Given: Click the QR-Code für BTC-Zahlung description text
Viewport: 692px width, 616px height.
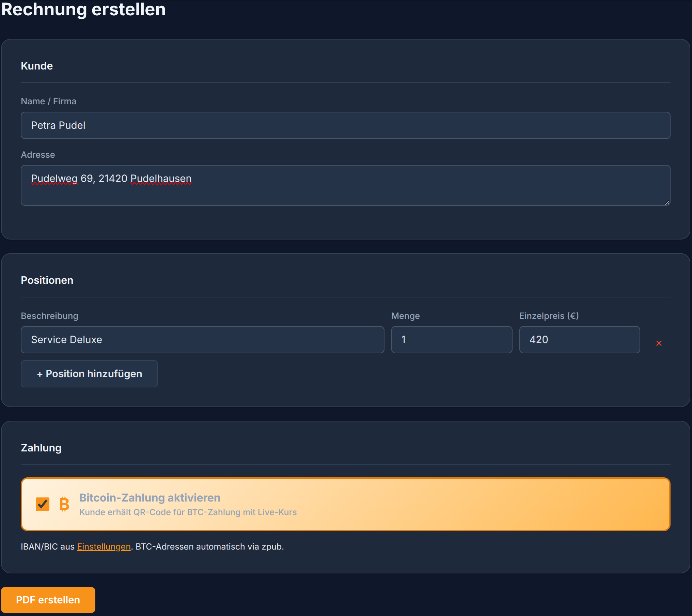Looking at the screenshot, I should [188, 512].
